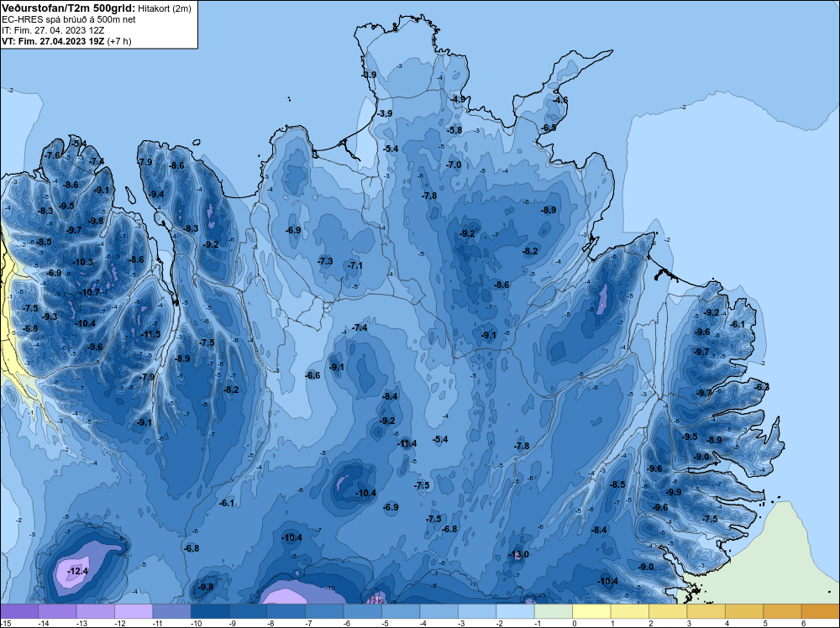The height and width of the screenshot is (628, 840).
Task: Click the -10.7 temperature reading
Action: [x=90, y=292]
